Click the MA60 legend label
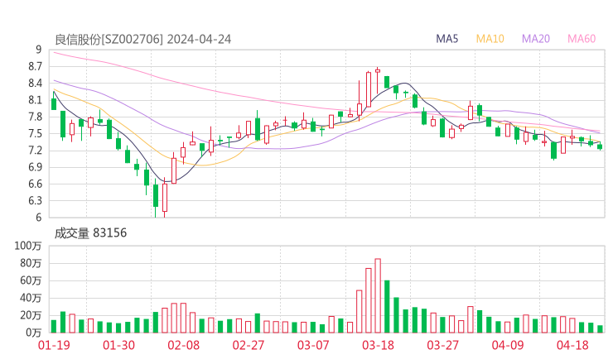Screen dimensions: 613x364 [582, 39]
